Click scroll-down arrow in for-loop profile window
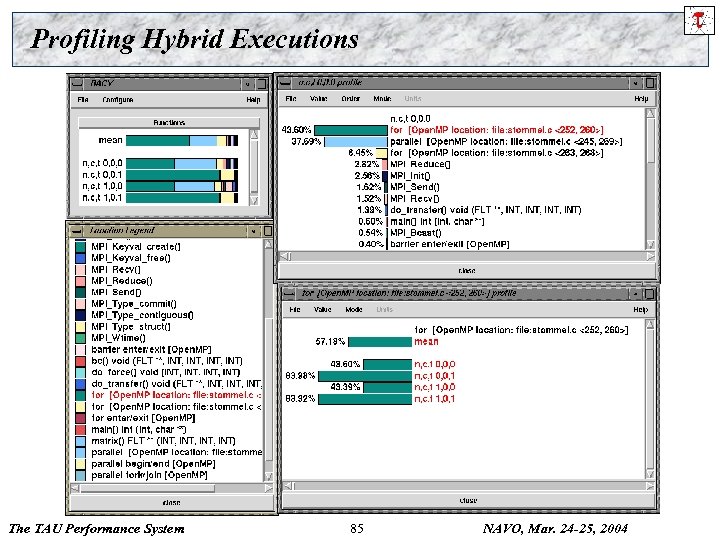Image resolution: width=720 pixels, height=540 pixels. pos(650,473)
